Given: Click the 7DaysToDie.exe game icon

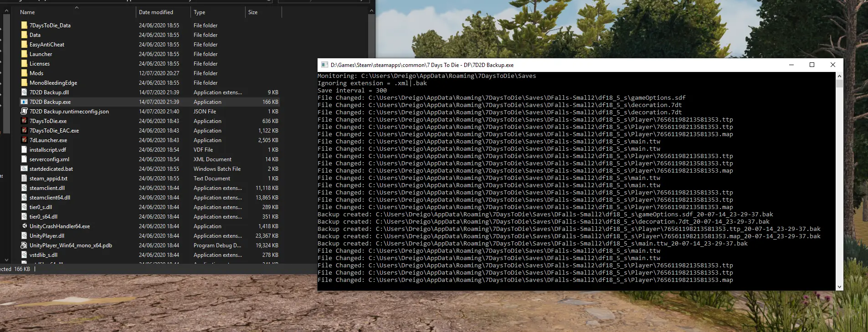Looking at the screenshot, I should [24, 121].
